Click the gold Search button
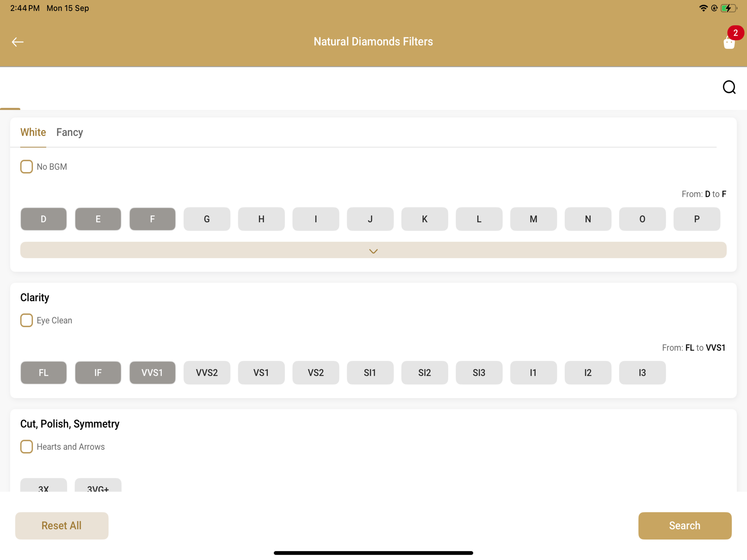 pyautogui.click(x=685, y=526)
